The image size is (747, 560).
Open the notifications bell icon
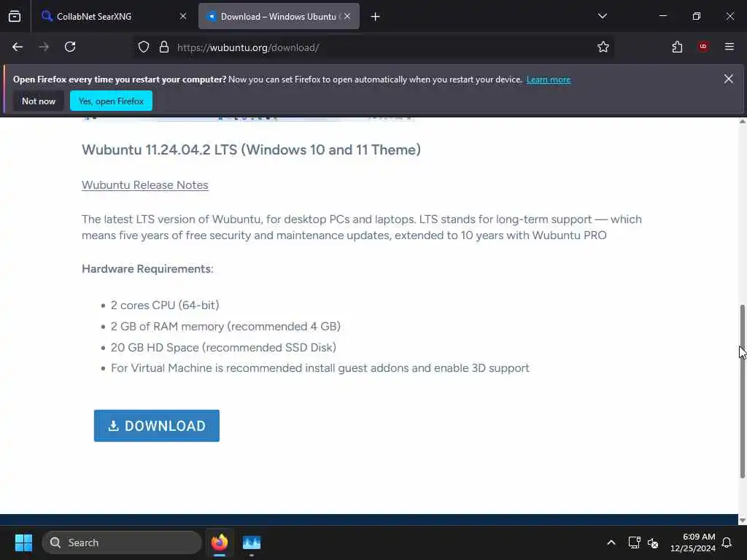pyautogui.click(x=727, y=542)
